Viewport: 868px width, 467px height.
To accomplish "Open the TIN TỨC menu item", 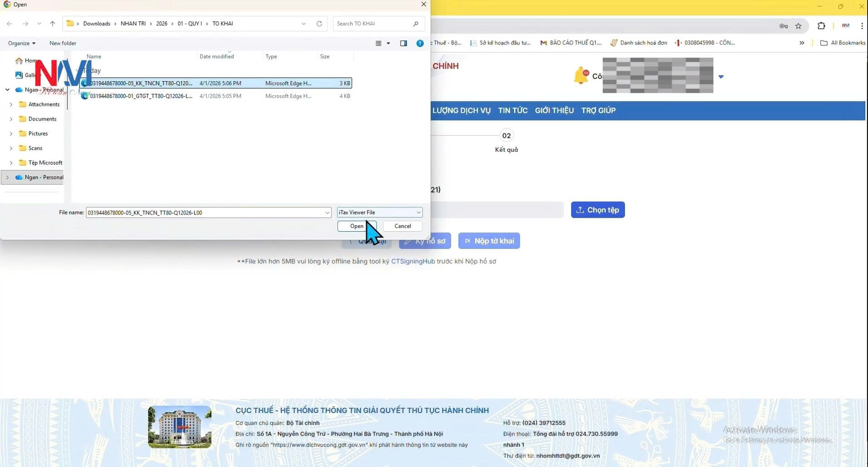I will (x=512, y=110).
